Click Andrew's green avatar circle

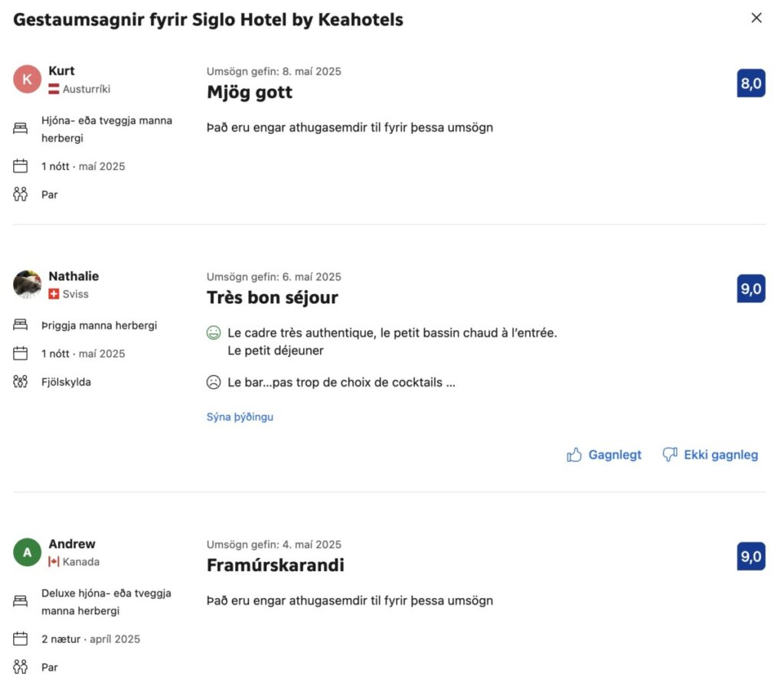(x=27, y=552)
